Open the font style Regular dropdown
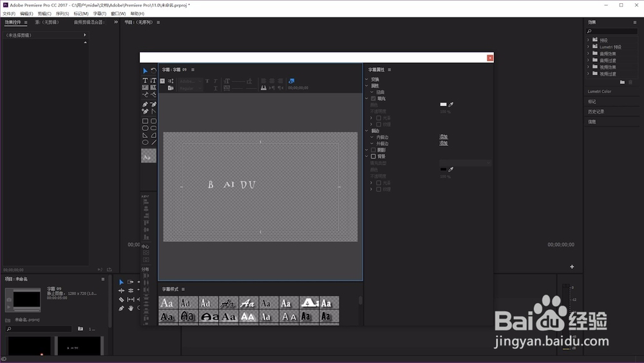Image resolution: width=644 pixels, height=363 pixels. pyautogui.click(x=191, y=88)
